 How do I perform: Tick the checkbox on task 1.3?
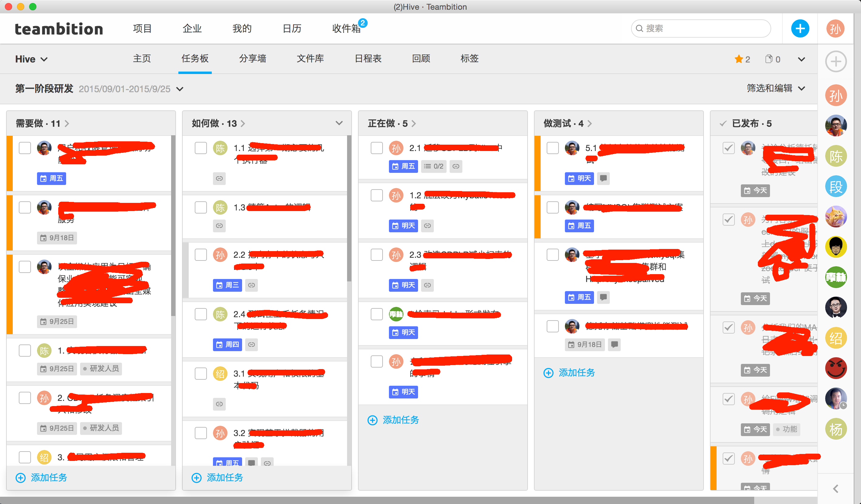[201, 207]
